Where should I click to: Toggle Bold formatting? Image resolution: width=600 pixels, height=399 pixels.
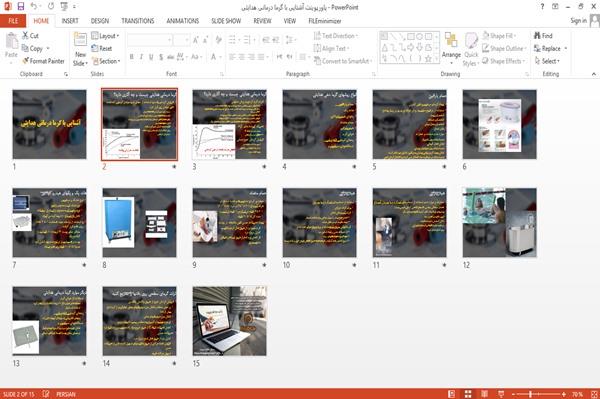[131, 57]
